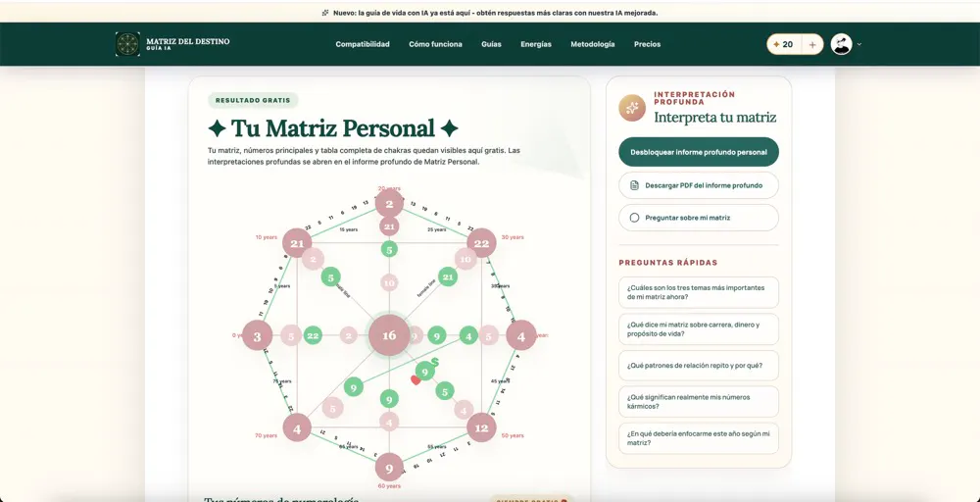Click the red heart icon in the matrix
The width and height of the screenshot is (980, 502).
coord(415,379)
